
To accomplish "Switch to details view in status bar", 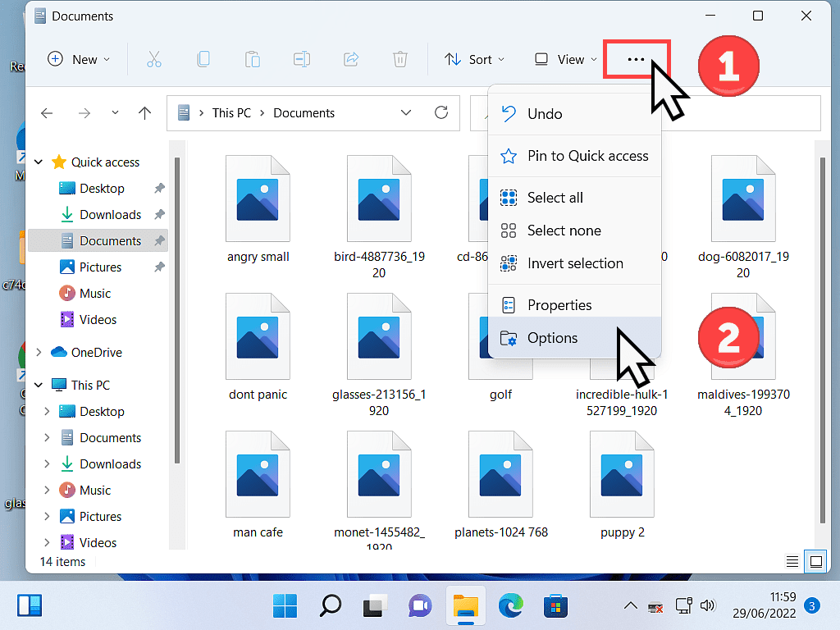I will click(792, 562).
